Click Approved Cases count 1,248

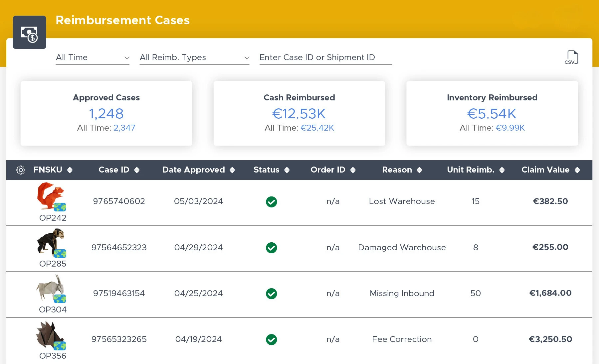tap(106, 114)
